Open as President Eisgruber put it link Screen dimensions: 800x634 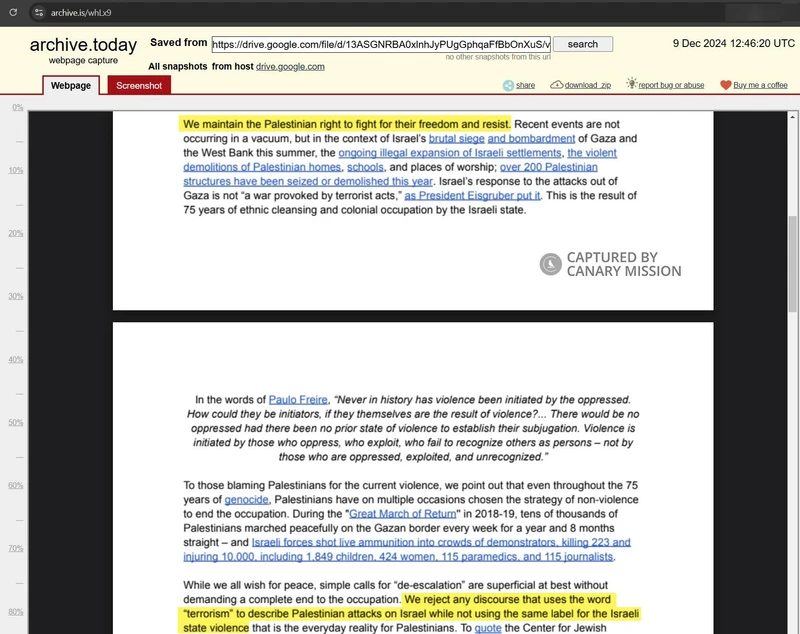[x=472, y=195]
